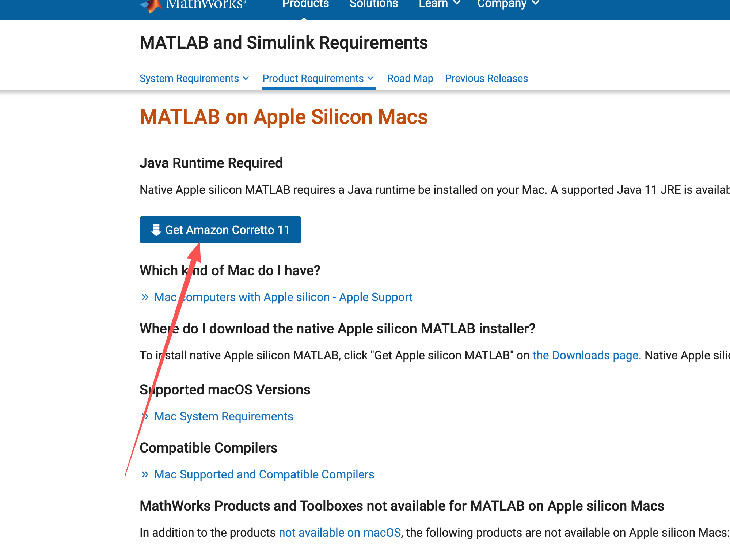
Task: Open the Product Requirements dropdown
Action: (x=318, y=79)
